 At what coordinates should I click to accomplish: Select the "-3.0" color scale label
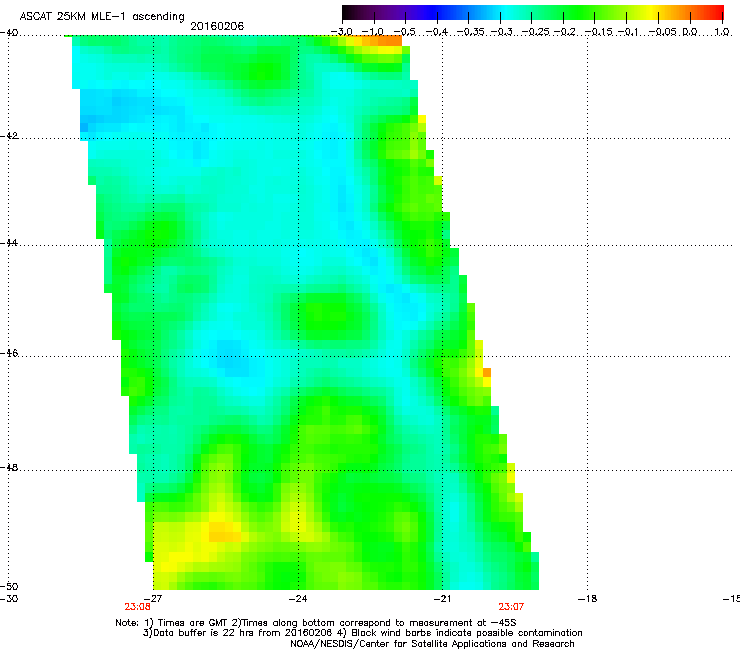pyautogui.click(x=341, y=32)
